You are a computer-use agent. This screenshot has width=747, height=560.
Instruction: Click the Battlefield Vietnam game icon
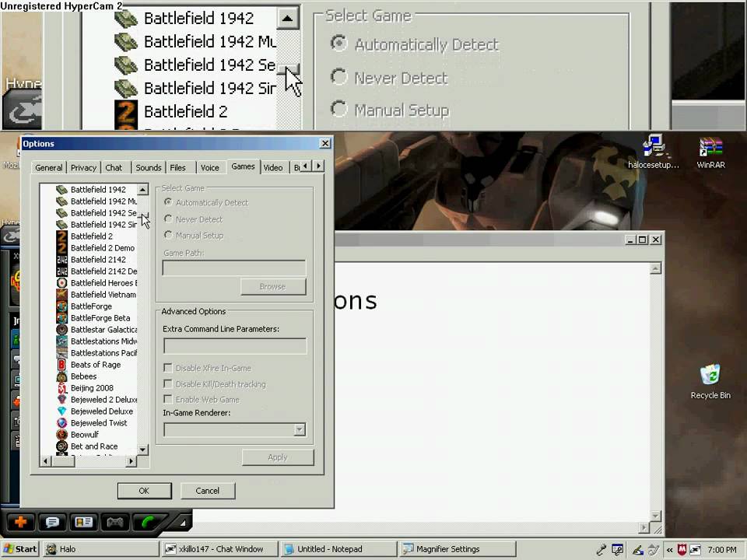62,294
